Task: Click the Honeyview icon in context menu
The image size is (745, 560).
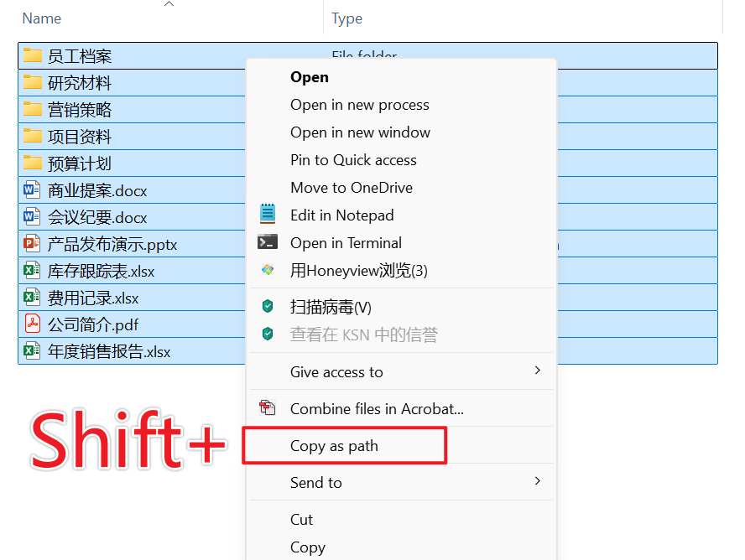Action: [x=268, y=270]
